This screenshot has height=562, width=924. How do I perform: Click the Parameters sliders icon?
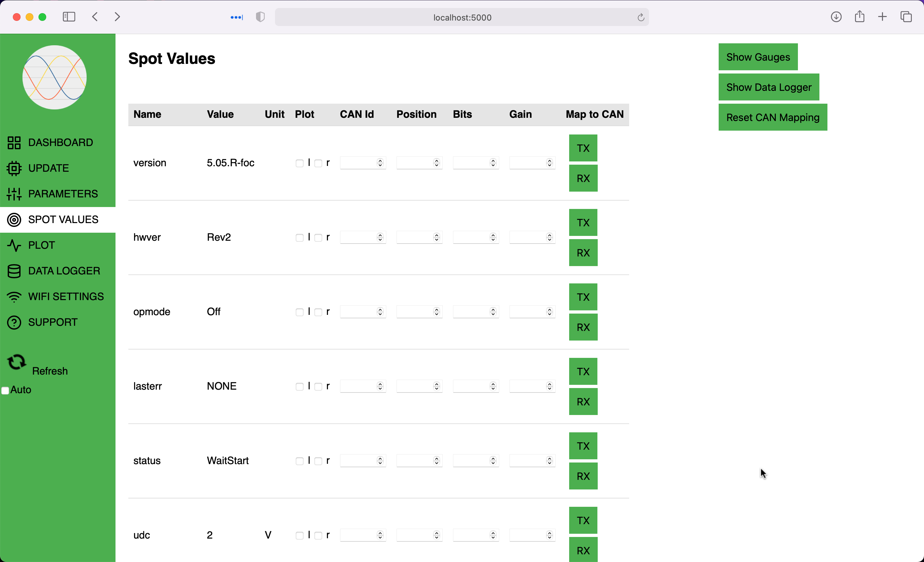(x=14, y=194)
